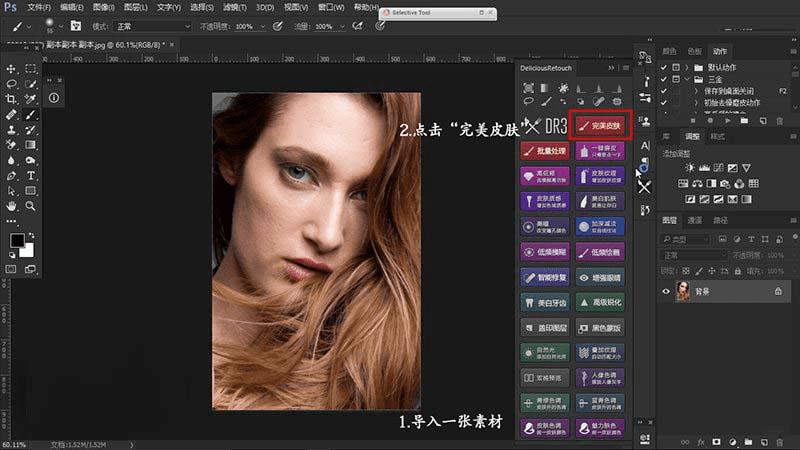Switch to the 通道 tab
Viewport: 800px width, 450px height.
click(694, 220)
